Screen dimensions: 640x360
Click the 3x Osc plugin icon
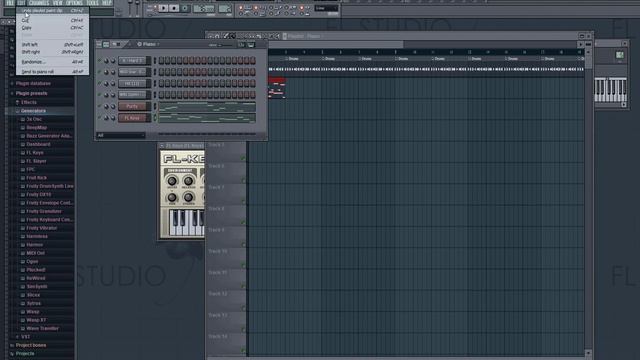tap(23, 119)
